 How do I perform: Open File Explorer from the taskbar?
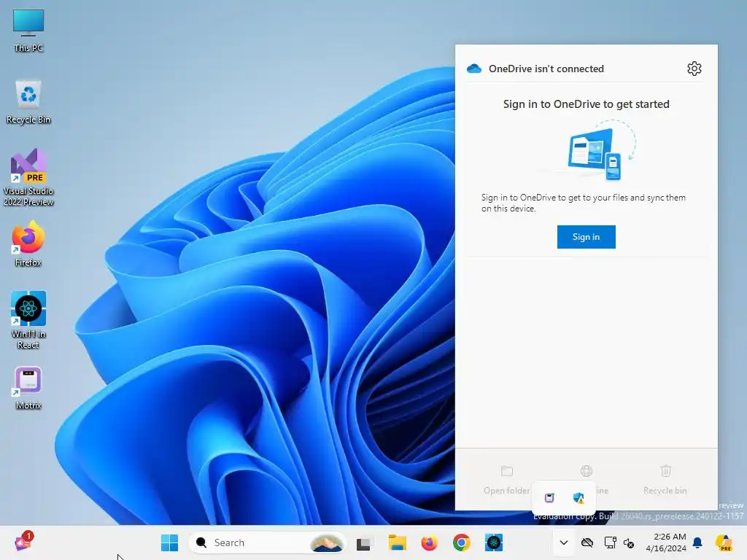397,542
